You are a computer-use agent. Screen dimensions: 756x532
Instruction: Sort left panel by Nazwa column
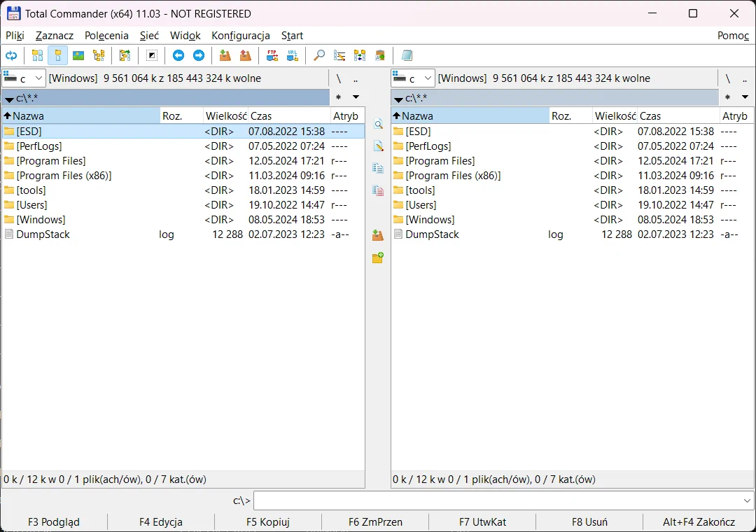pos(81,115)
